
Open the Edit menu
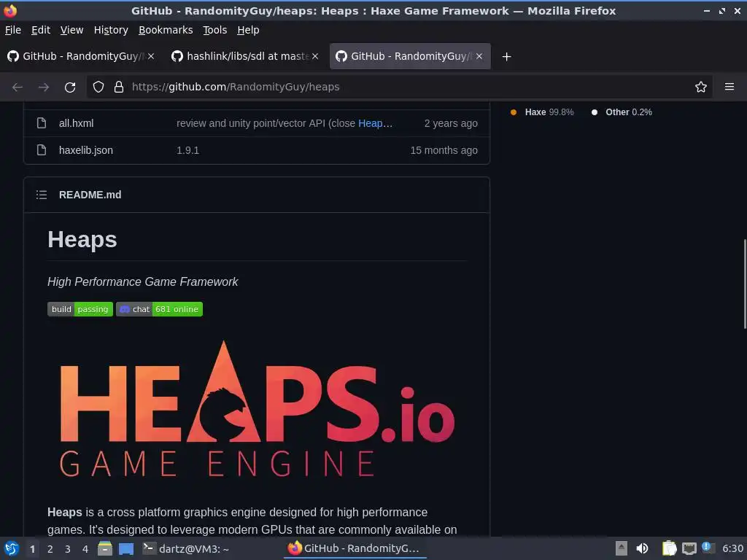[41, 30]
